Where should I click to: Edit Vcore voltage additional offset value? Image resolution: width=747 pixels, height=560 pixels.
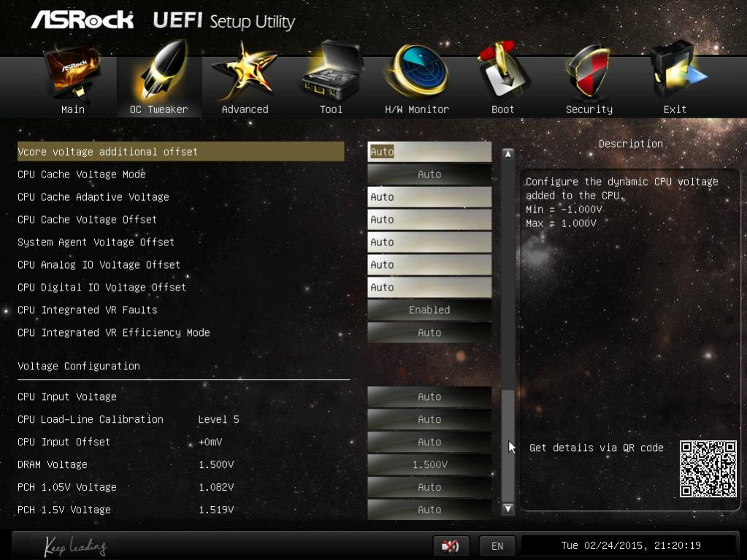429,152
